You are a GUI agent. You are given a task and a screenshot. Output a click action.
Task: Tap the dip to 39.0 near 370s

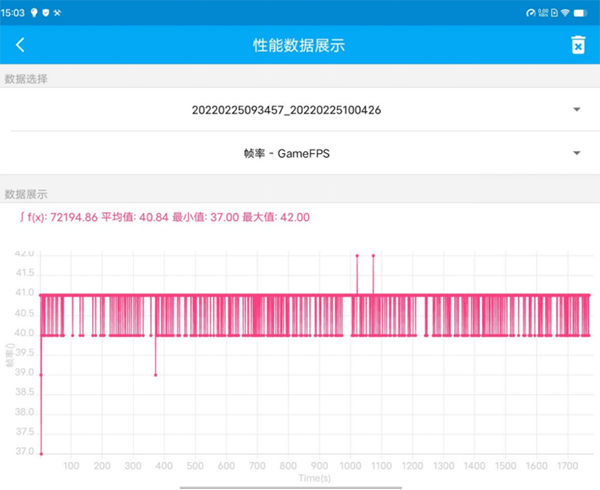tap(155, 374)
